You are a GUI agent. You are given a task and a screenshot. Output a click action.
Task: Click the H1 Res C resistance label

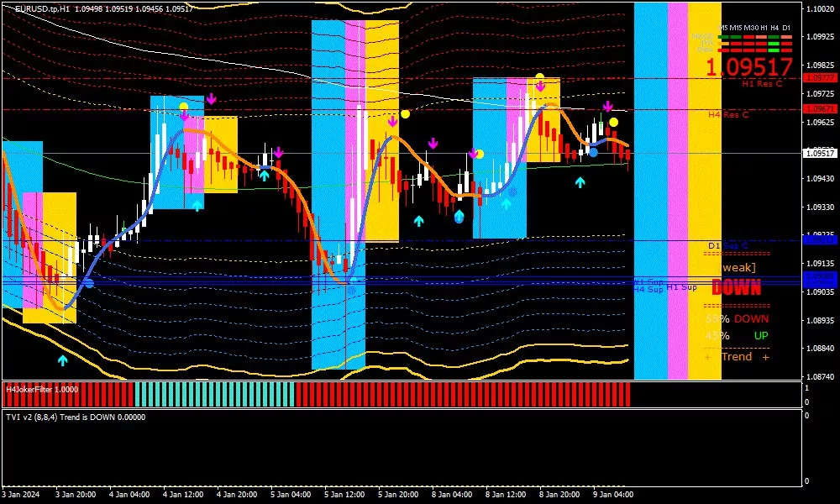761,83
